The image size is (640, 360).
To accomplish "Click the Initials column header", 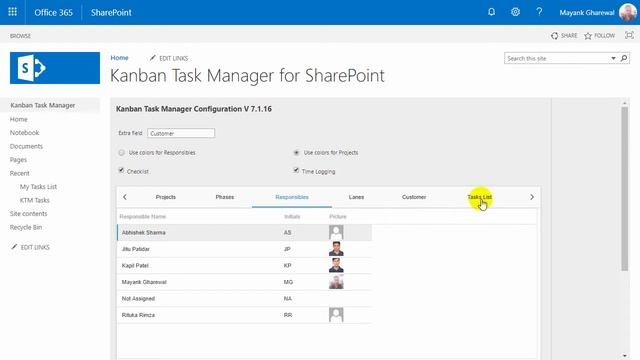I will pyautogui.click(x=292, y=216).
